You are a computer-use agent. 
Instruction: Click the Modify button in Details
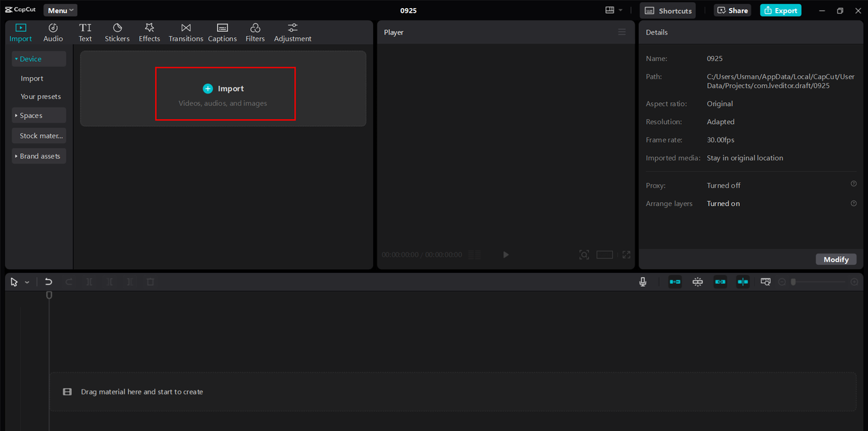pyautogui.click(x=835, y=260)
